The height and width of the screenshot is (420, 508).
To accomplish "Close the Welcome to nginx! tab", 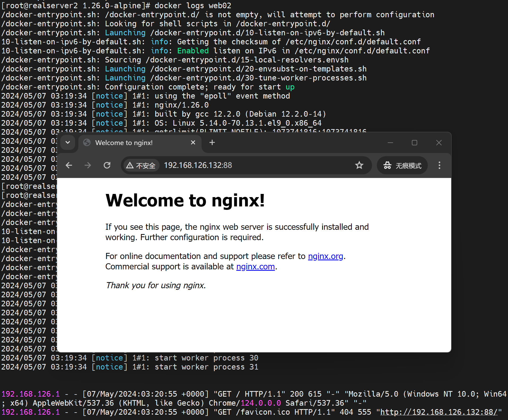I will [x=193, y=143].
